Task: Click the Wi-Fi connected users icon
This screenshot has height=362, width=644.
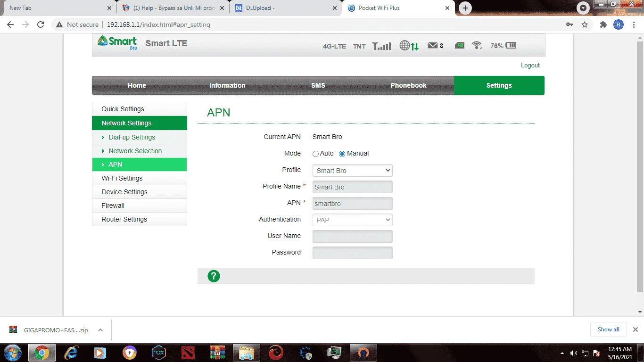Action: pyautogui.click(x=478, y=46)
